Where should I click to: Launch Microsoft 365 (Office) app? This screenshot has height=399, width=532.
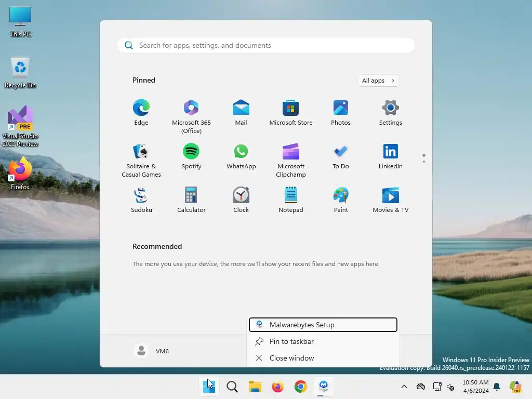(191, 116)
